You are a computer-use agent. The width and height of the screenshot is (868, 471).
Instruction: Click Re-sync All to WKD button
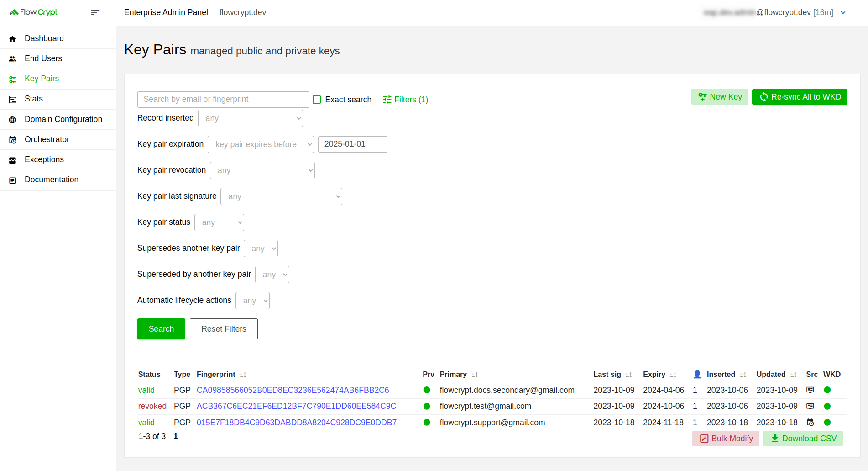coord(800,97)
